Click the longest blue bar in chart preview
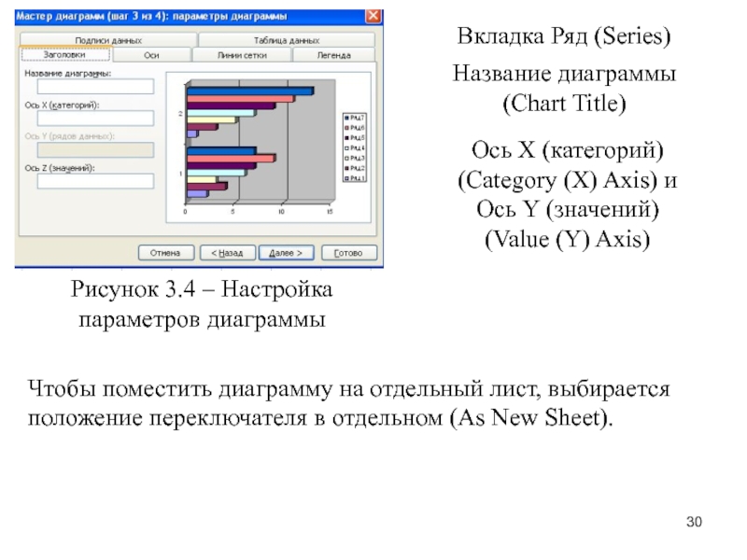This screenshot has height=560, width=747. 249,91
